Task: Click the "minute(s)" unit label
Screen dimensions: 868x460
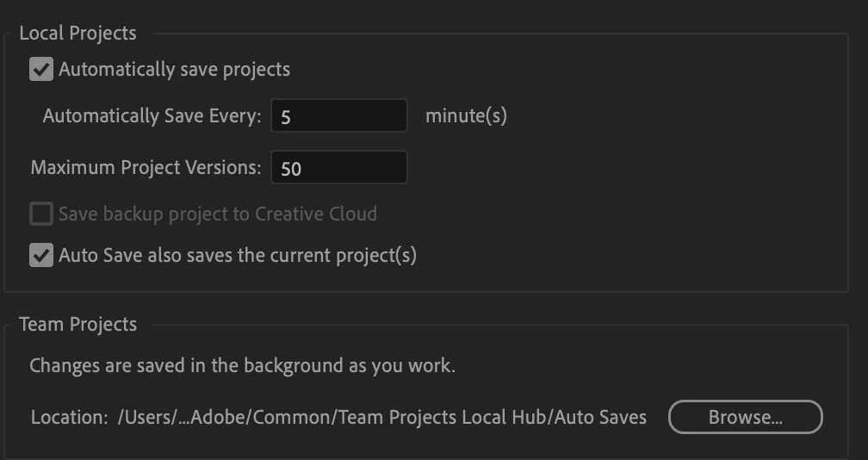Action: coord(466,116)
